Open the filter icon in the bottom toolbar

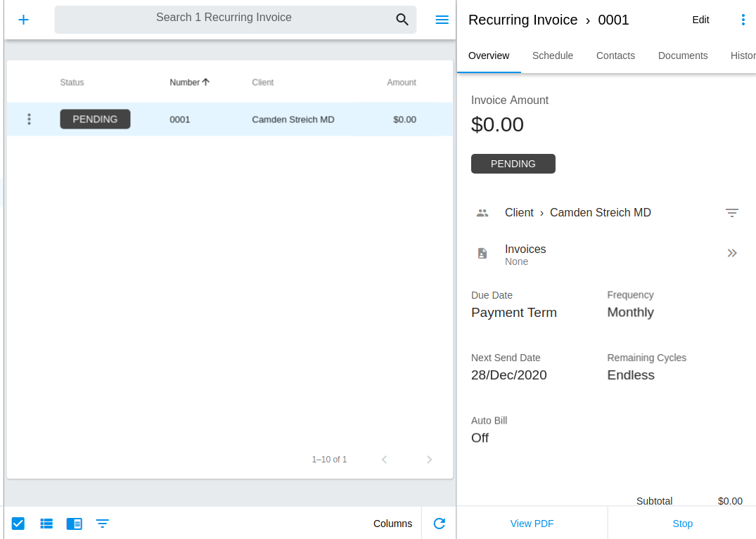pyautogui.click(x=103, y=524)
